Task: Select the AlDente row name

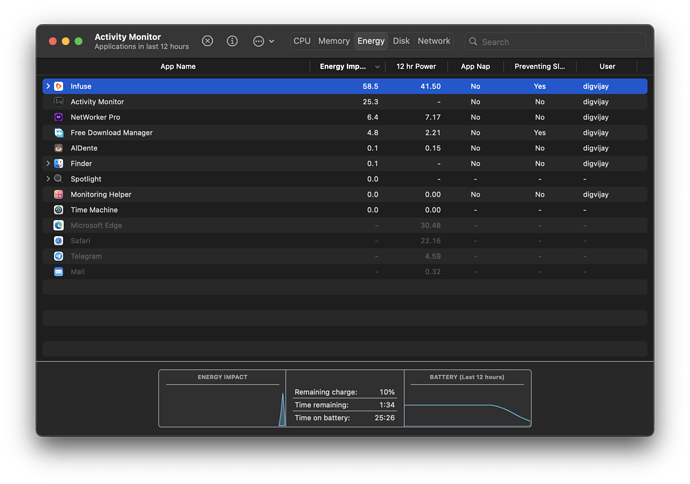Action: tap(84, 148)
